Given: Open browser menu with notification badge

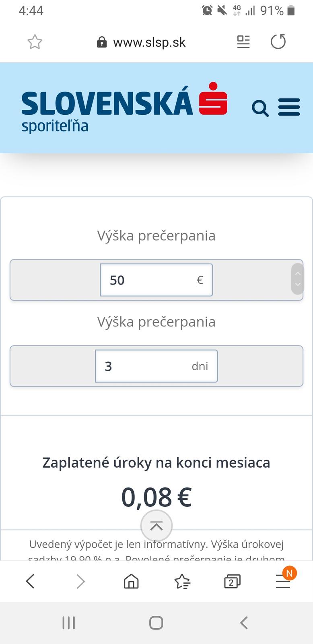Looking at the screenshot, I should click(284, 580).
